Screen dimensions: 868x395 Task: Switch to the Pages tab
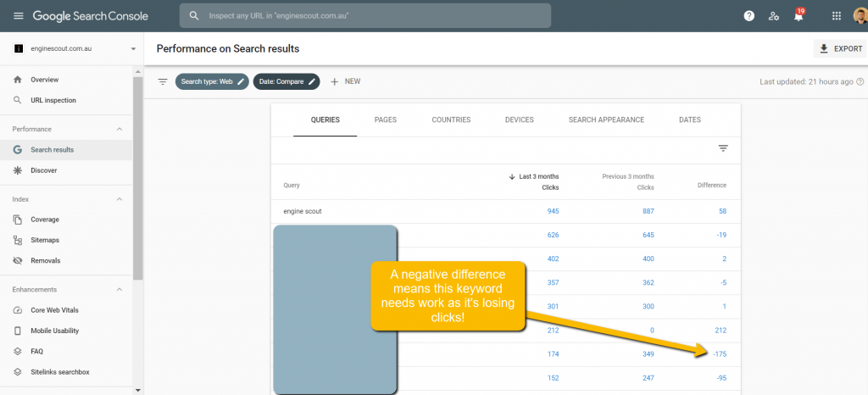[x=385, y=120]
